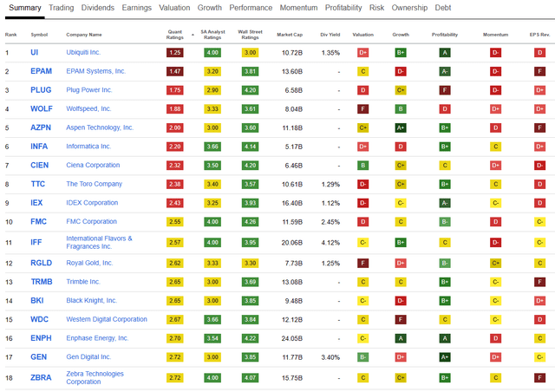555x392 pixels.
Task: Click TRMB's F EPS revision badge
Action: pos(539,282)
